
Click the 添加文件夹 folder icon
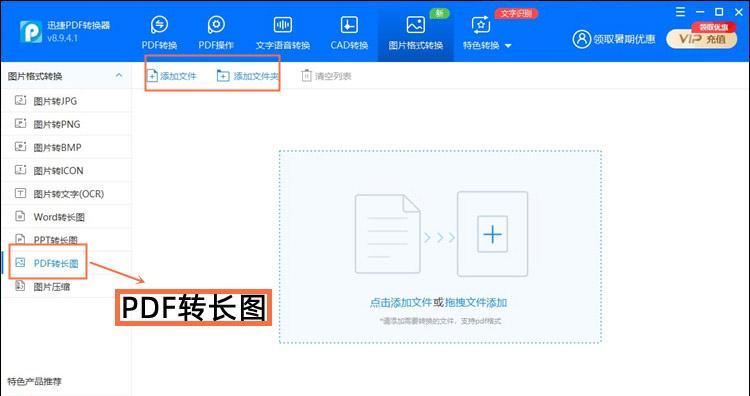point(223,76)
